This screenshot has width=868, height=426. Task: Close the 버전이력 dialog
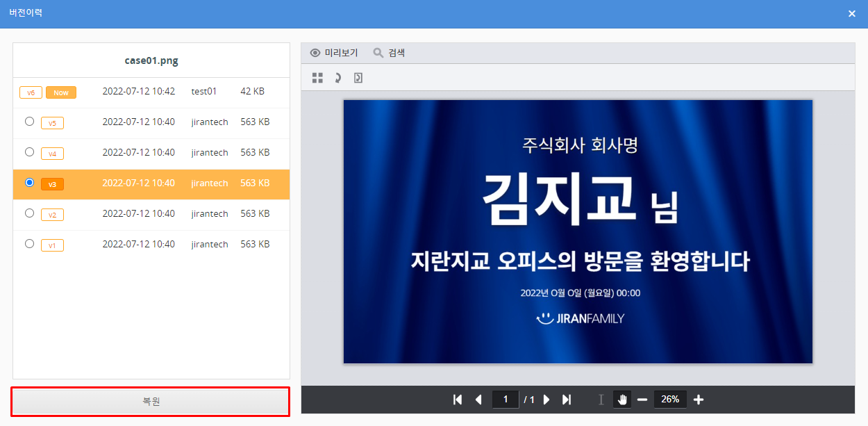click(x=852, y=13)
